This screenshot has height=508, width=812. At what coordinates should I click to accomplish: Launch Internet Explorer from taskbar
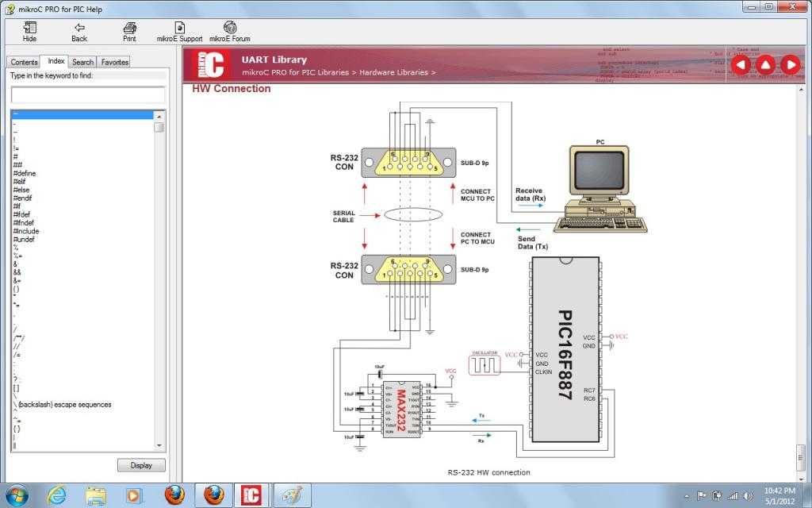click(x=56, y=495)
